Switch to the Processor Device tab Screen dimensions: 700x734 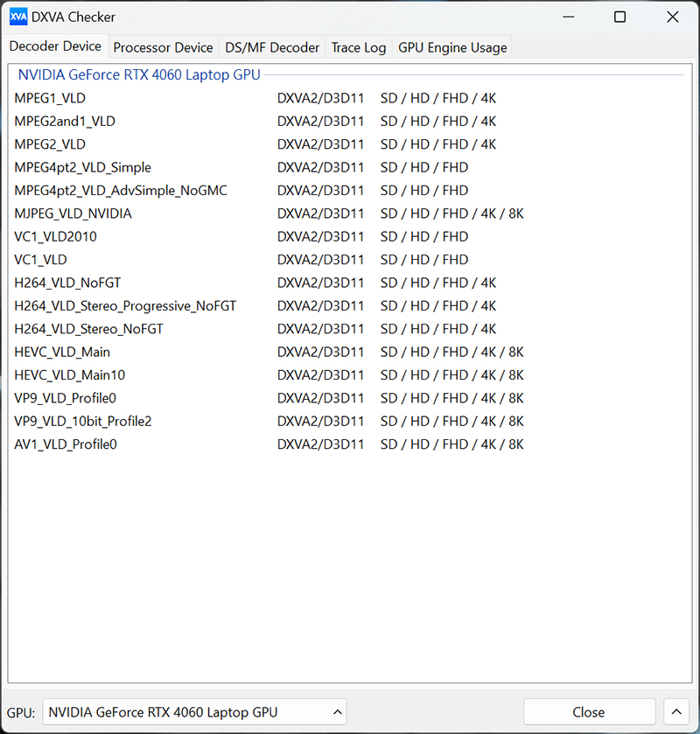[163, 47]
